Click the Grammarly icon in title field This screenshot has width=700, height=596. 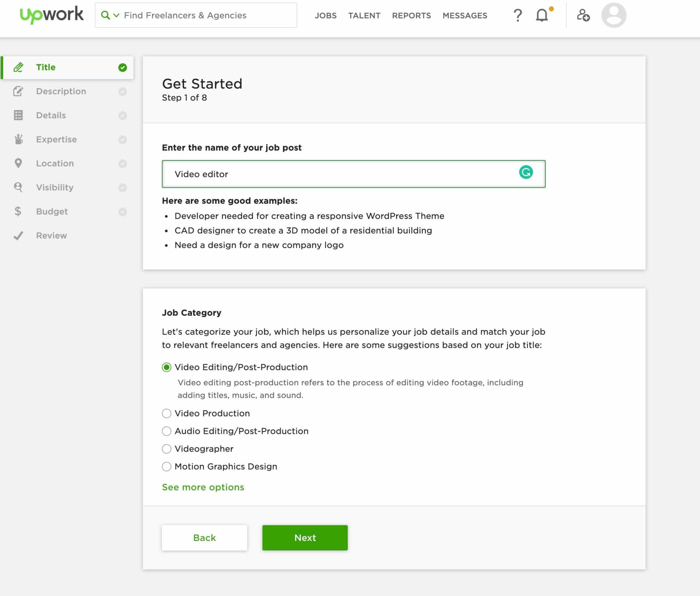pos(526,172)
